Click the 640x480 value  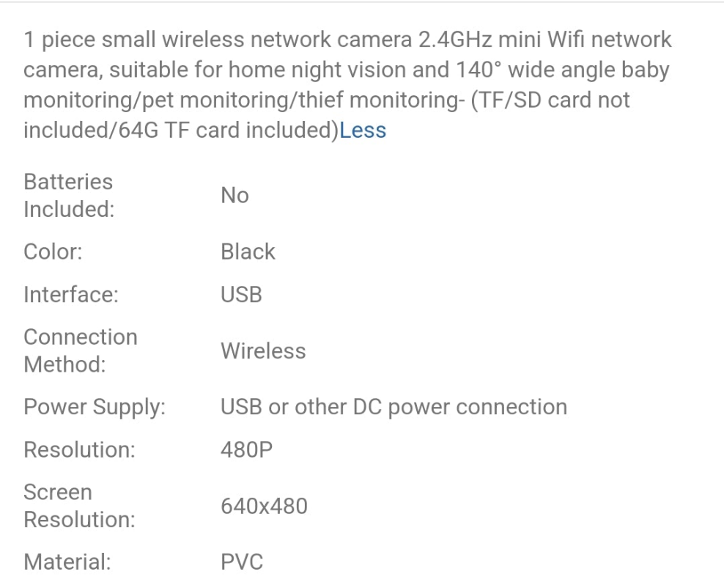(264, 506)
